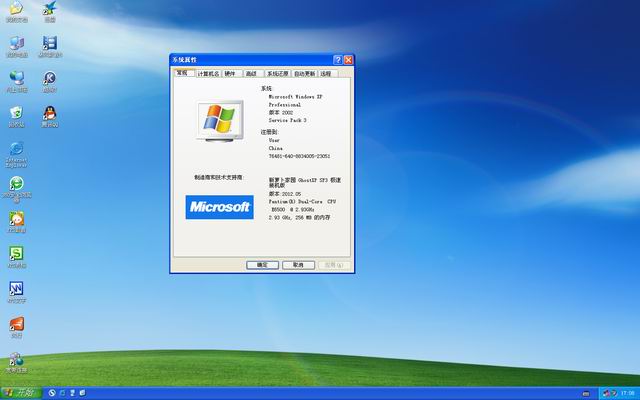The width and height of the screenshot is (640, 400).
Task: Click the OK (确定) button in dialog
Action: (262, 265)
